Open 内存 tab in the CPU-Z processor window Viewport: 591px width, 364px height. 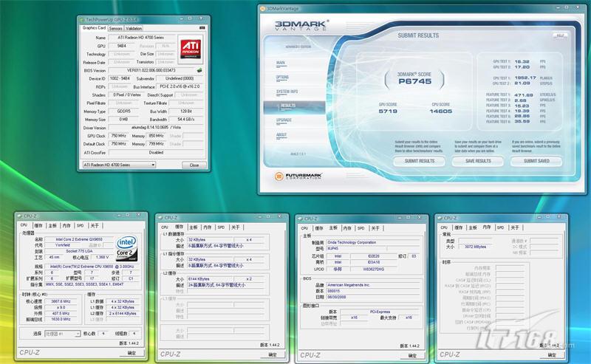66,225
